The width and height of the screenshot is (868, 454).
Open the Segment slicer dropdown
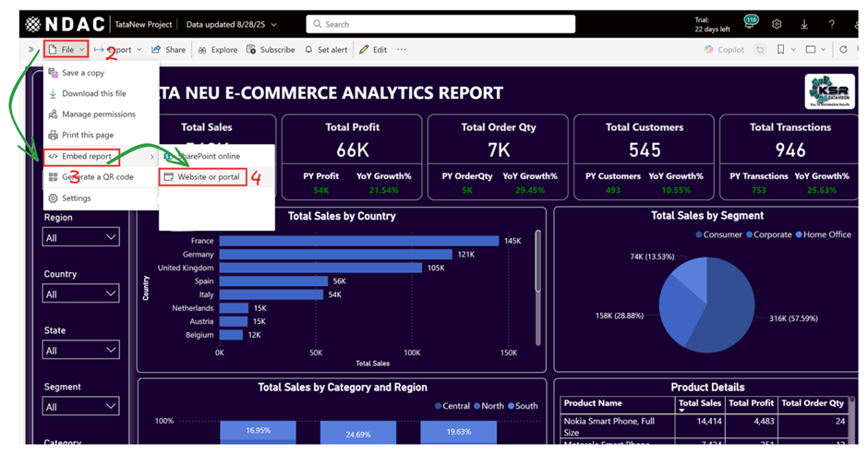81,406
